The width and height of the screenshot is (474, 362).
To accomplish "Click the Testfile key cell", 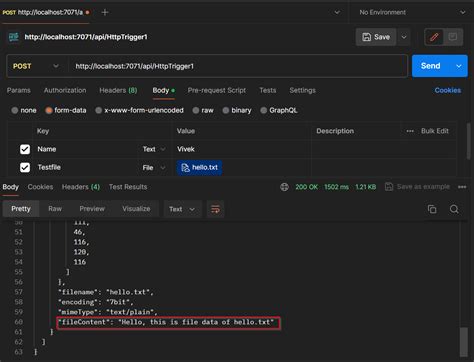I will pos(85,167).
